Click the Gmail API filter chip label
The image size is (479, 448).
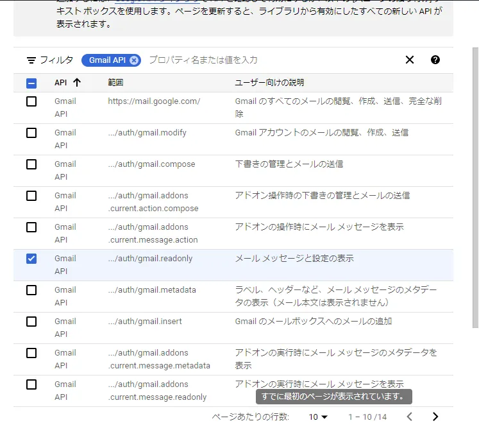[x=107, y=60]
